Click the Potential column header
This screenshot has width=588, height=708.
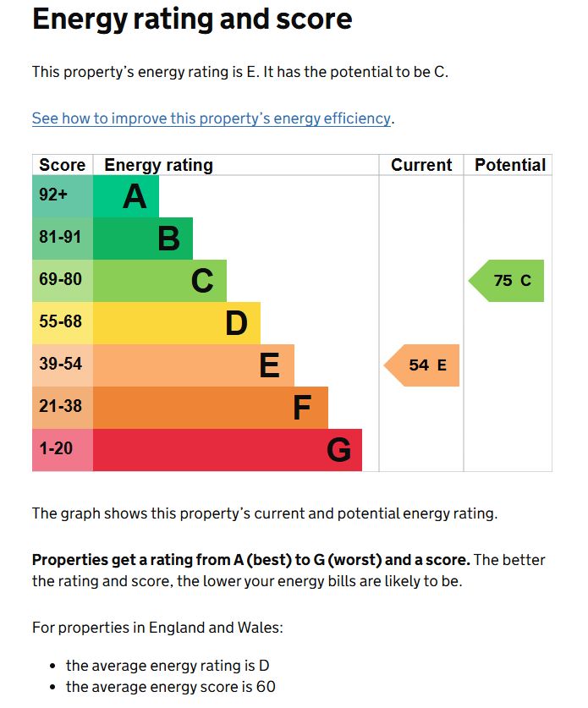(509, 165)
